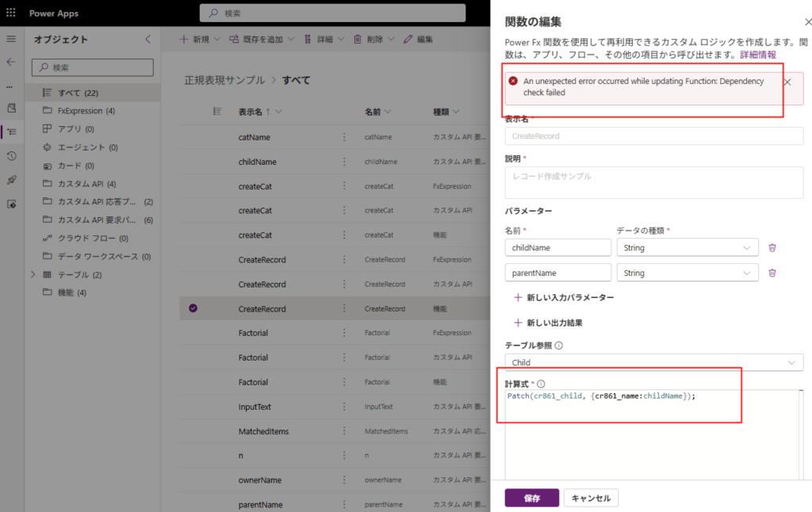Click the back arrow in left rail
812x512 pixels.
11,62
